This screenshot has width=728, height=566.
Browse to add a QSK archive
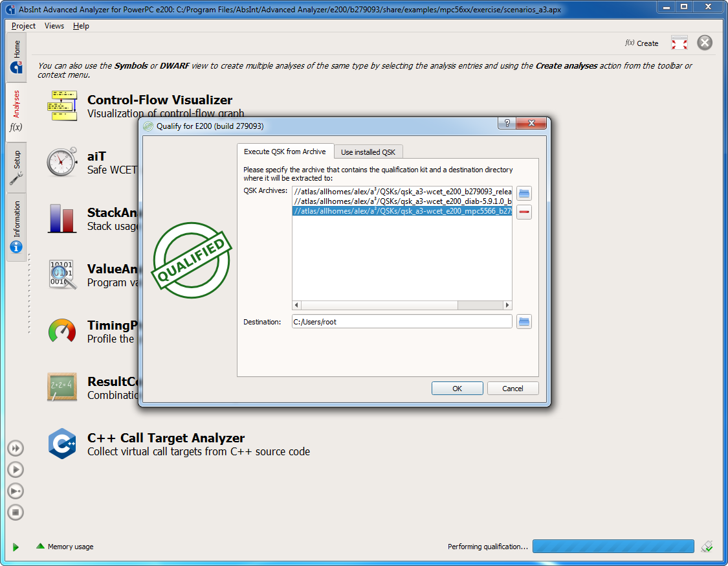click(x=524, y=193)
